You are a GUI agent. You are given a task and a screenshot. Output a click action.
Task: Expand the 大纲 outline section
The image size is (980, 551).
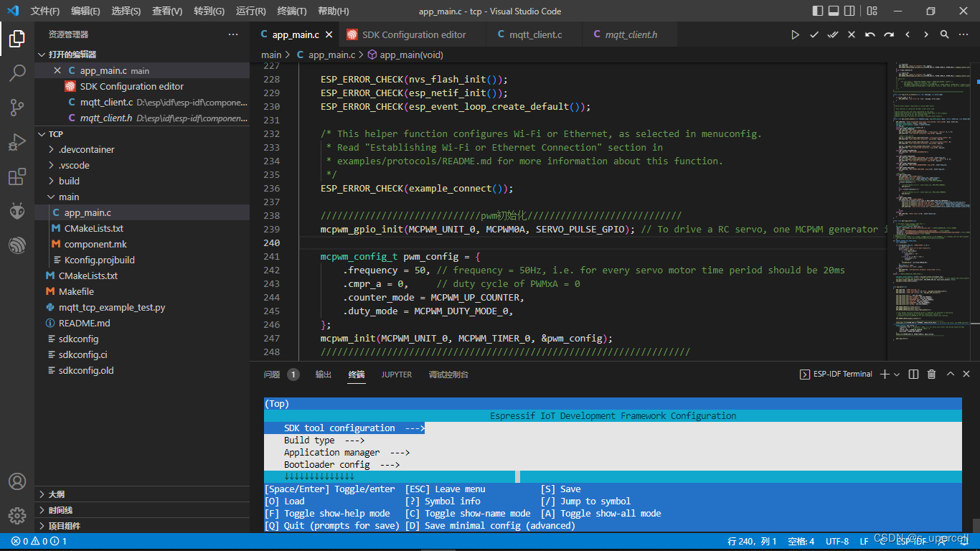click(x=56, y=494)
